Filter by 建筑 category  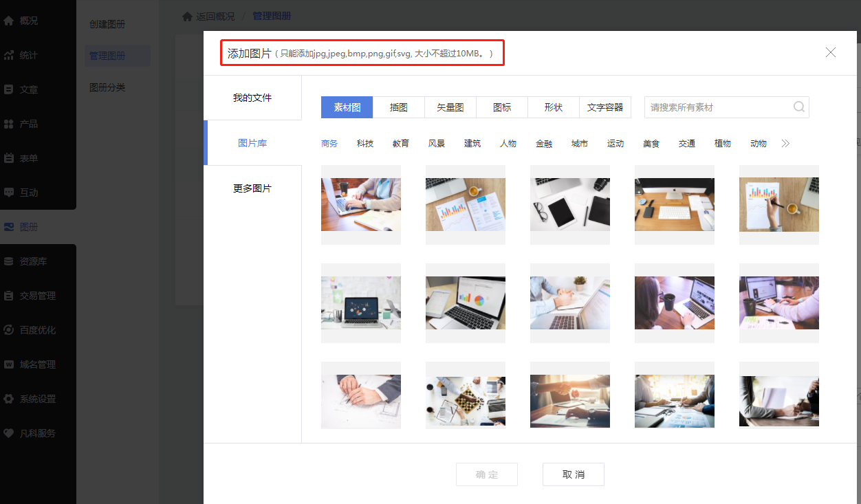tap(472, 144)
